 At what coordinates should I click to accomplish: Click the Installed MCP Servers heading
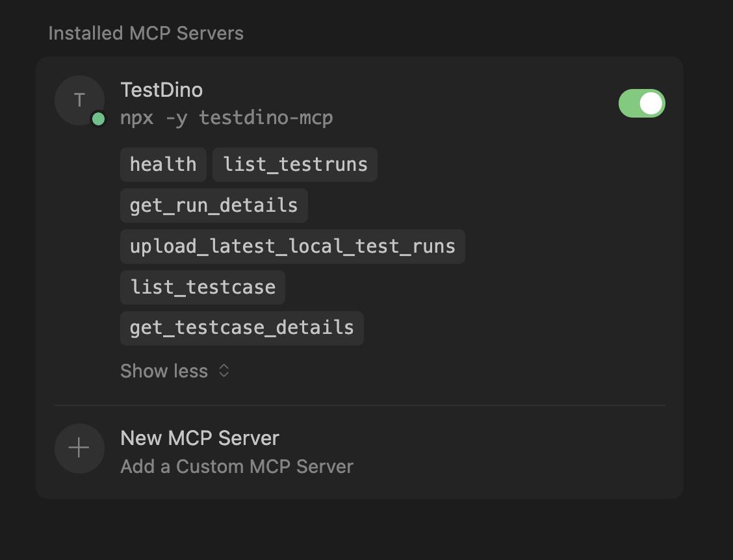coord(146,33)
